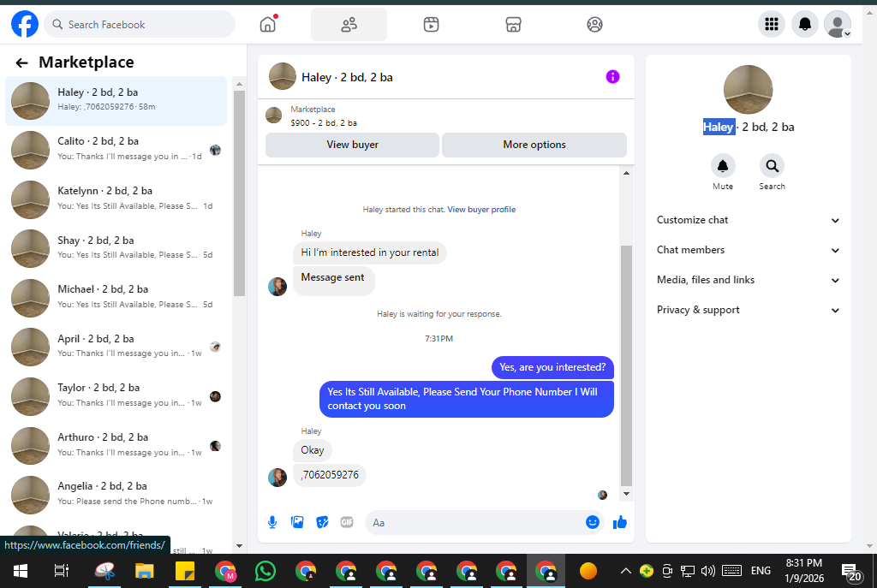Open the Sticky Notes taskbar icon
The image size is (877, 588).
[x=185, y=571]
